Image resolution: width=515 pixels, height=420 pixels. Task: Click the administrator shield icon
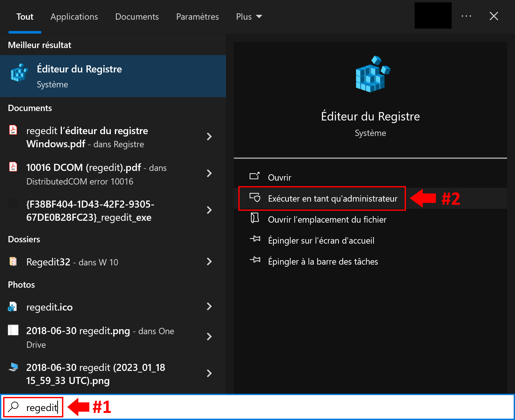tap(255, 197)
